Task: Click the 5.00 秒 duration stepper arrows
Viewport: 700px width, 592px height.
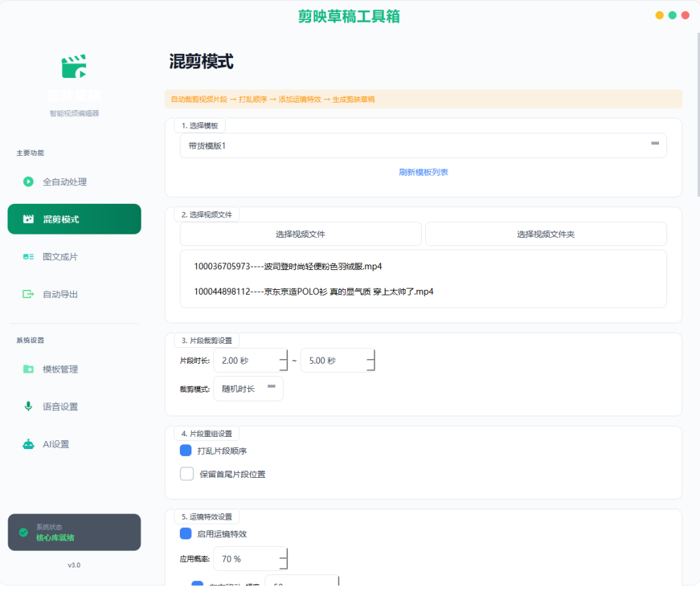Action: pyautogui.click(x=371, y=360)
